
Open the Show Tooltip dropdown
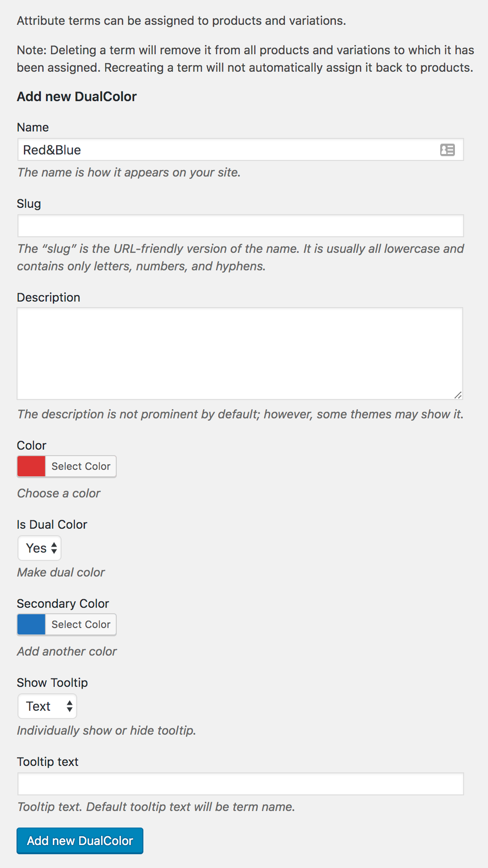tap(47, 706)
